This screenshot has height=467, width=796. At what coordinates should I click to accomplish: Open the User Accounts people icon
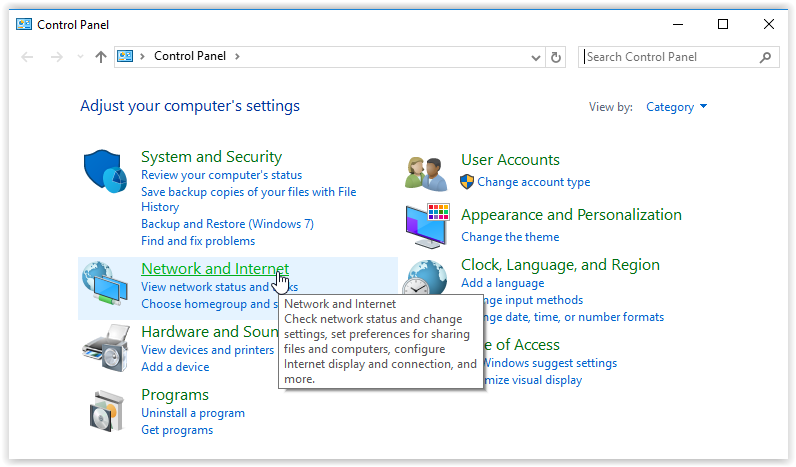point(427,173)
